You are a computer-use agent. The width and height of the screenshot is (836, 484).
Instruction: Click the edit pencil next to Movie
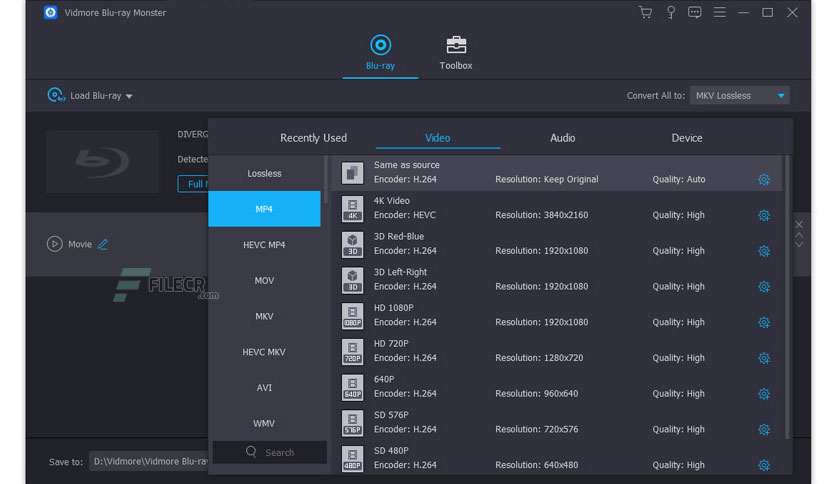(102, 244)
